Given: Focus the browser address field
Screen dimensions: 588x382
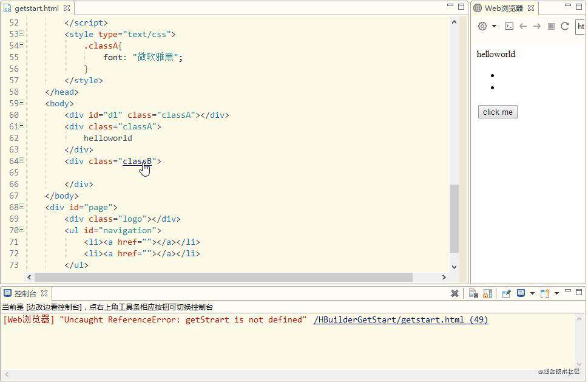Looking at the screenshot, I should (580, 26).
